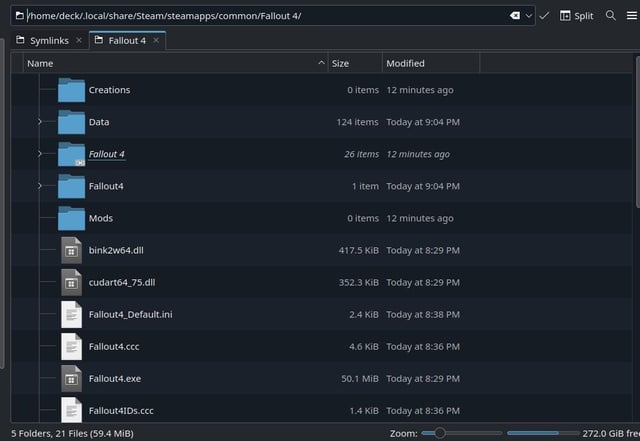Click the 50.1 MiB size cell
Image resolution: width=640 pixels, height=441 pixels.
pyautogui.click(x=360, y=379)
